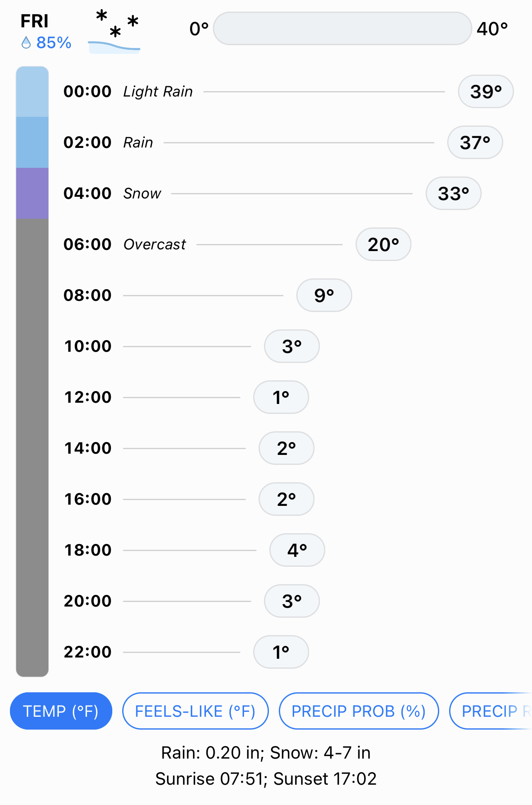Select the 00:00 Light Rain row
Viewport: 532px width, 805px height.
click(288, 92)
